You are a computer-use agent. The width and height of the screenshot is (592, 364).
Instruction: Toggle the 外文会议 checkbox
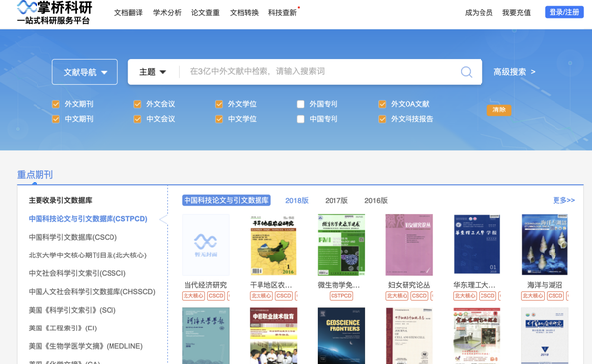137,104
